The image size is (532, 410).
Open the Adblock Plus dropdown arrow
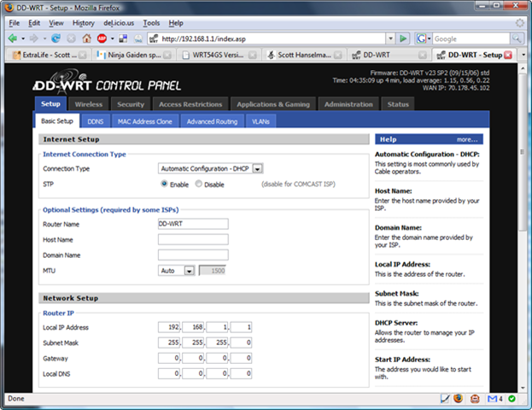(113, 38)
